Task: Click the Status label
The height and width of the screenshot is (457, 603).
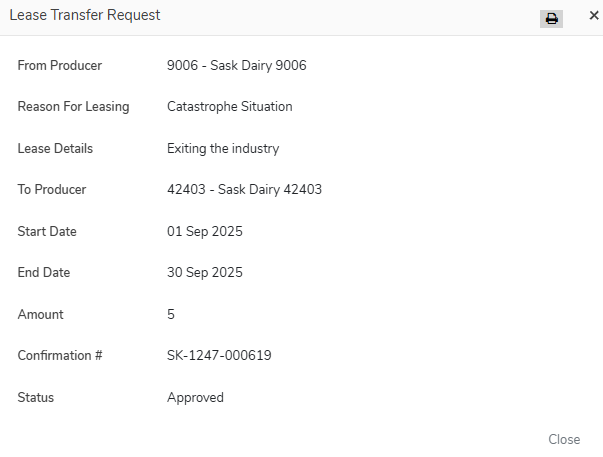Action: click(36, 398)
